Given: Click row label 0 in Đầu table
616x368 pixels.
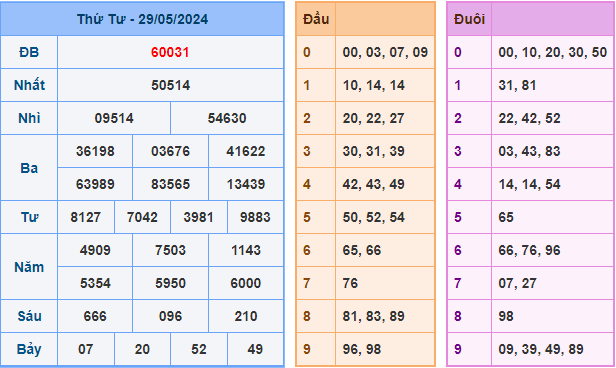Looking at the screenshot, I should click(x=307, y=52).
